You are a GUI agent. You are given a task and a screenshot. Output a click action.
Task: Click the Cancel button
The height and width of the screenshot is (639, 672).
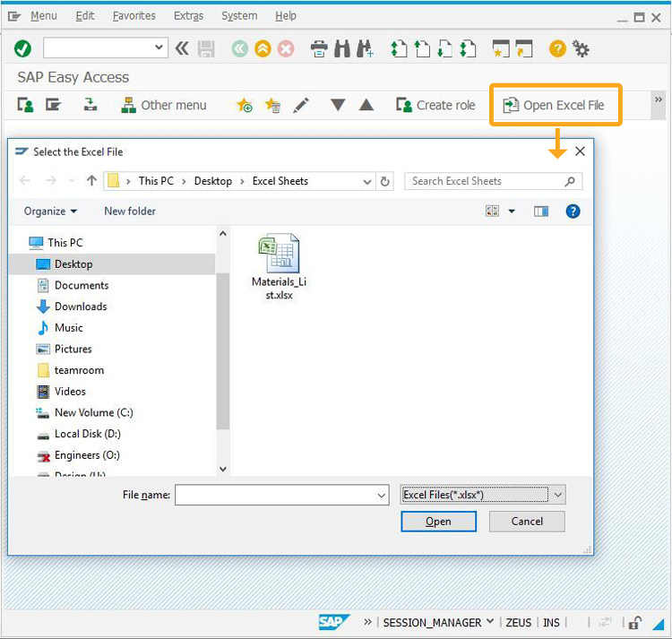[x=527, y=521]
